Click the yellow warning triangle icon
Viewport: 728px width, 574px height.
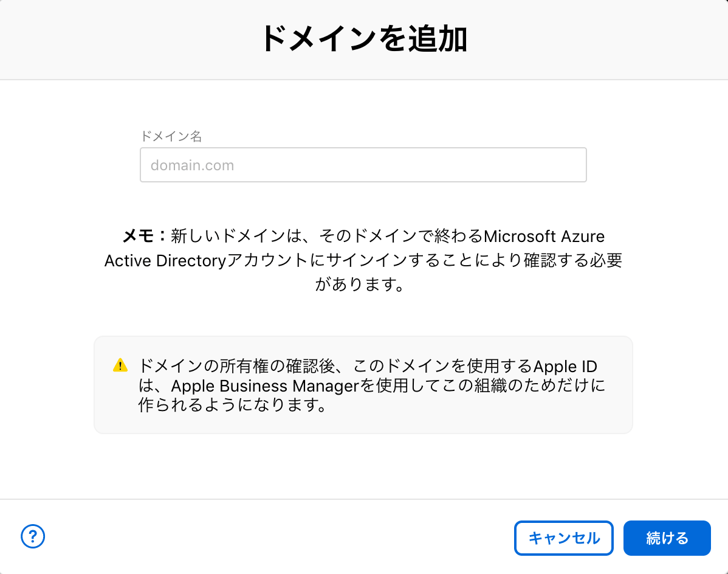(120, 365)
